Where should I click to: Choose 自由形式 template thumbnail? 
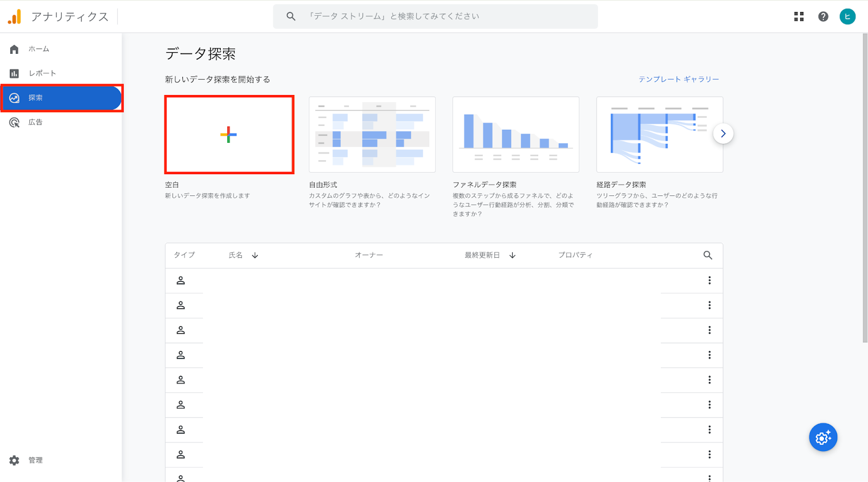click(372, 135)
